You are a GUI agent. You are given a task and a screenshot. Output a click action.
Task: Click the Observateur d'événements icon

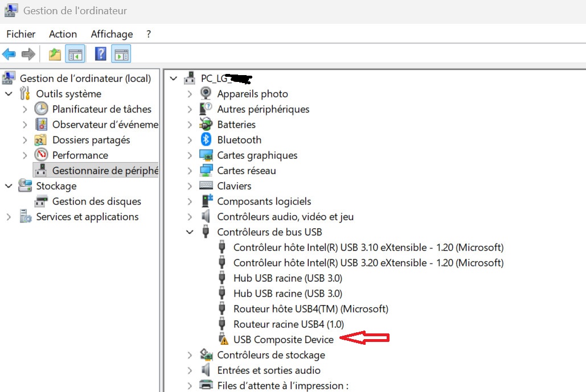(41, 124)
